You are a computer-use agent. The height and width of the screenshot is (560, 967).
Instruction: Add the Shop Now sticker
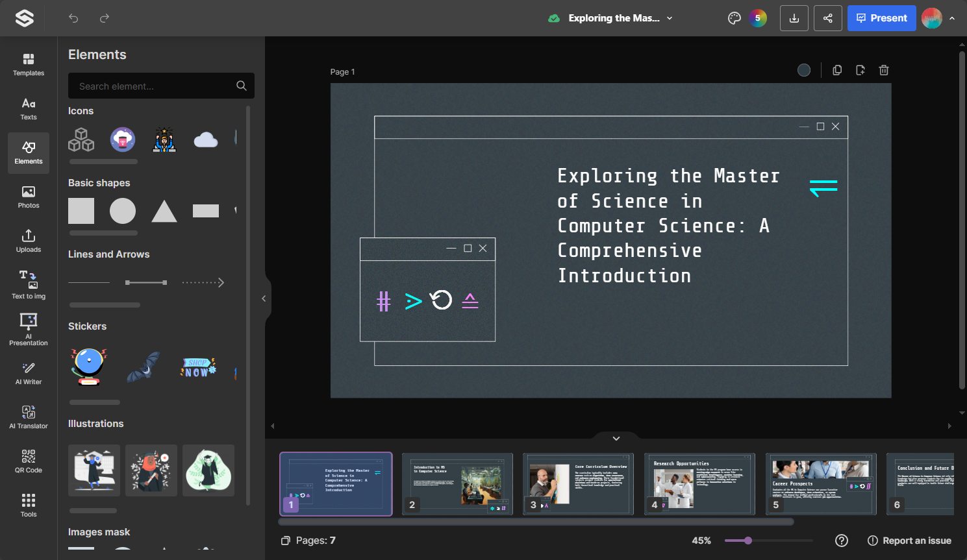198,367
